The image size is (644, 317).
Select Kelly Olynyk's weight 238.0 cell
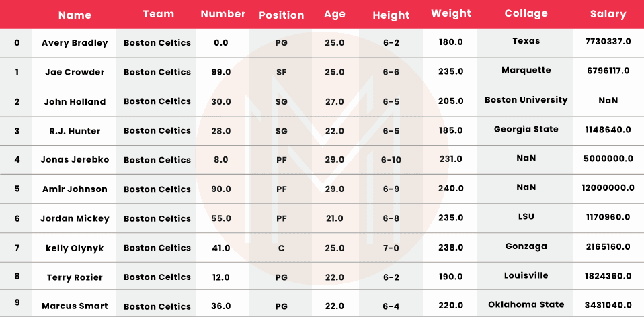pyautogui.click(x=450, y=247)
